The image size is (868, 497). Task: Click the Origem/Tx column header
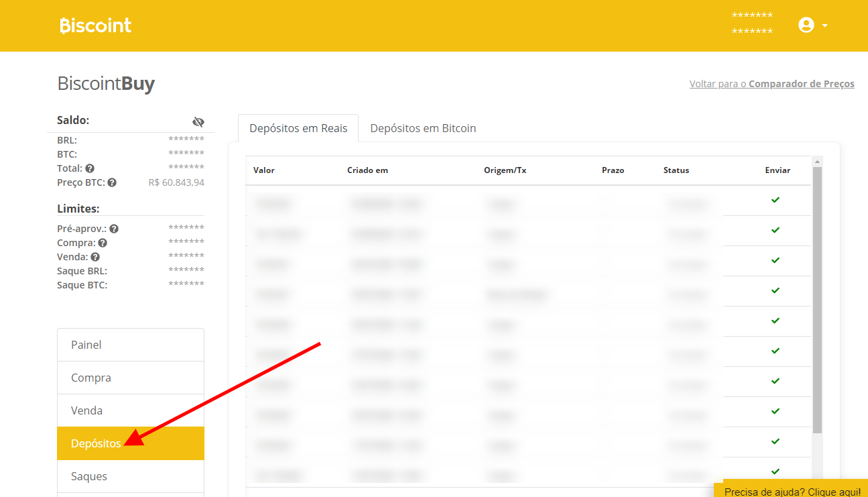[x=505, y=170]
